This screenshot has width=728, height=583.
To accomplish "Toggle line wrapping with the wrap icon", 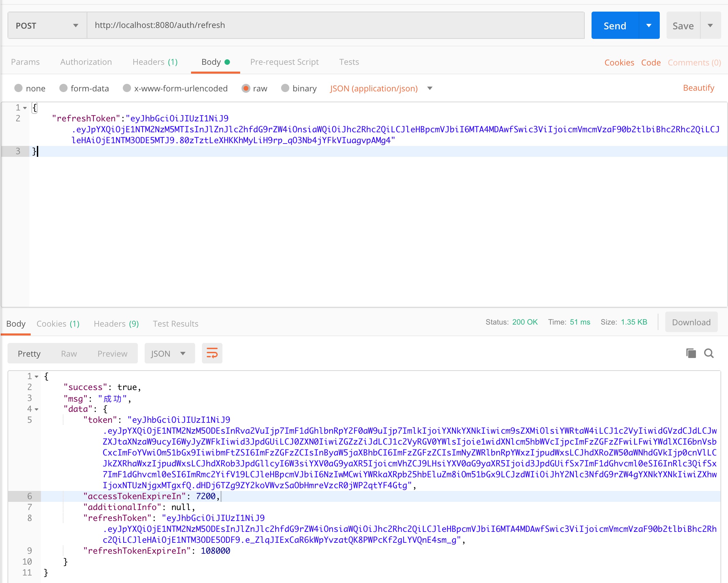I will click(x=212, y=353).
